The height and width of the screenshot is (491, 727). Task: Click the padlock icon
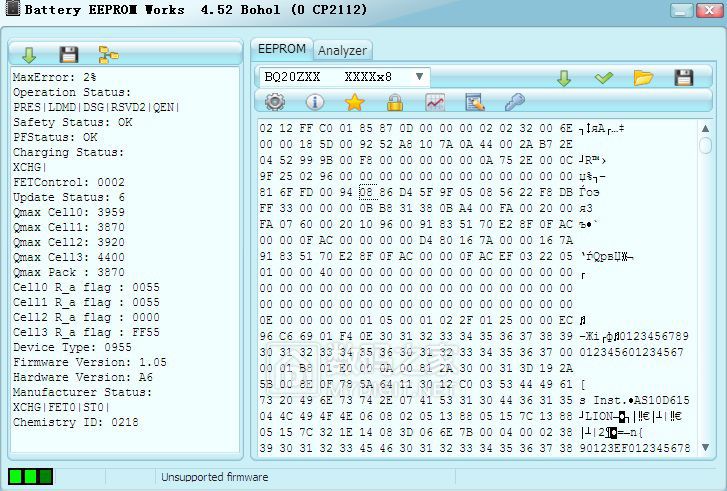click(395, 102)
